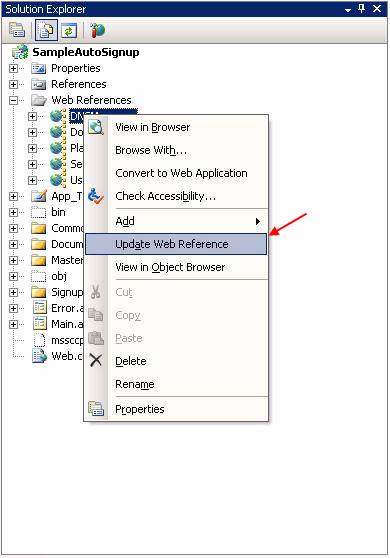Expand the web reference starting with Do
Viewport: 390px width, 558px height.
point(32,132)
